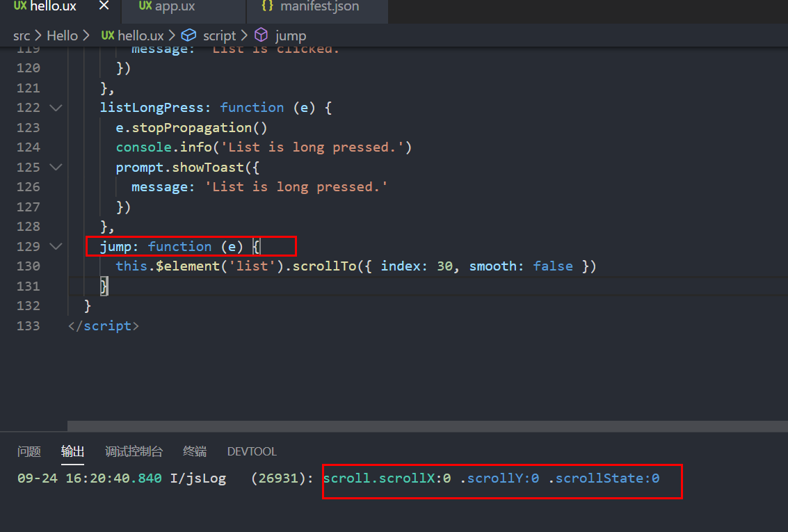Select the Hello folder breadcrumb
The height and width of the screenshot is (532, 788).
(62, 35)
